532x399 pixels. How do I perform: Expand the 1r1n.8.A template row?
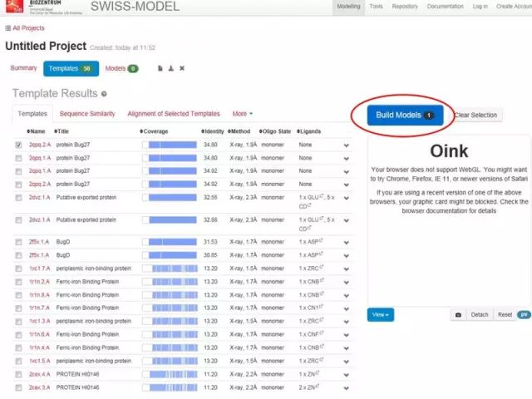[346, 296]
